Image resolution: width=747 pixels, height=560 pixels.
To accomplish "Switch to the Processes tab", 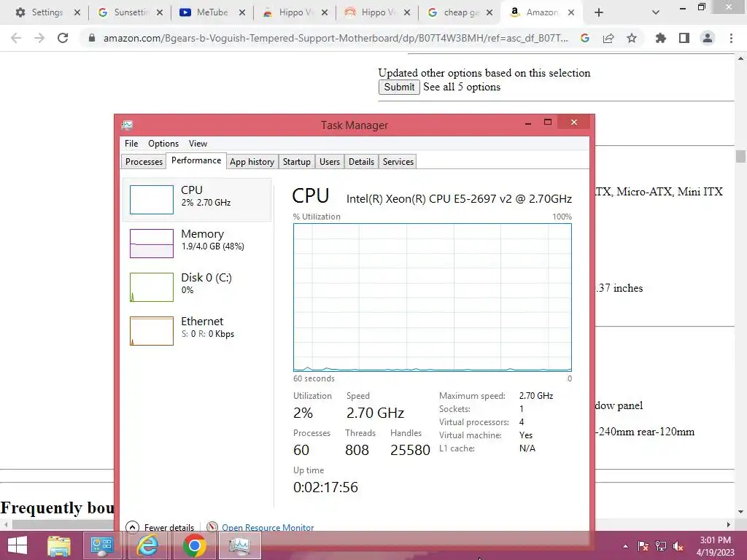I will [x=144, y=162].
